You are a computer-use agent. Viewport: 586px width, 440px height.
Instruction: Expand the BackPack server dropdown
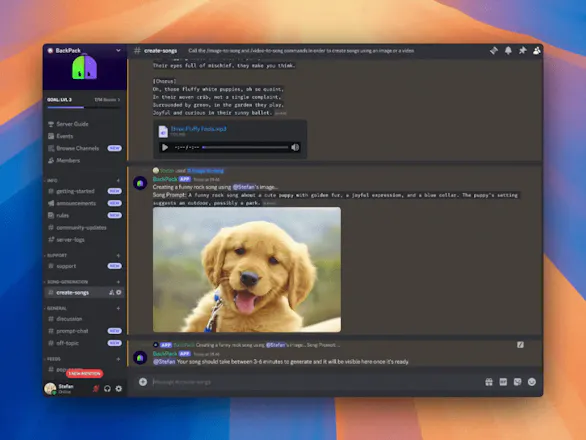click(x=118, y=50)
